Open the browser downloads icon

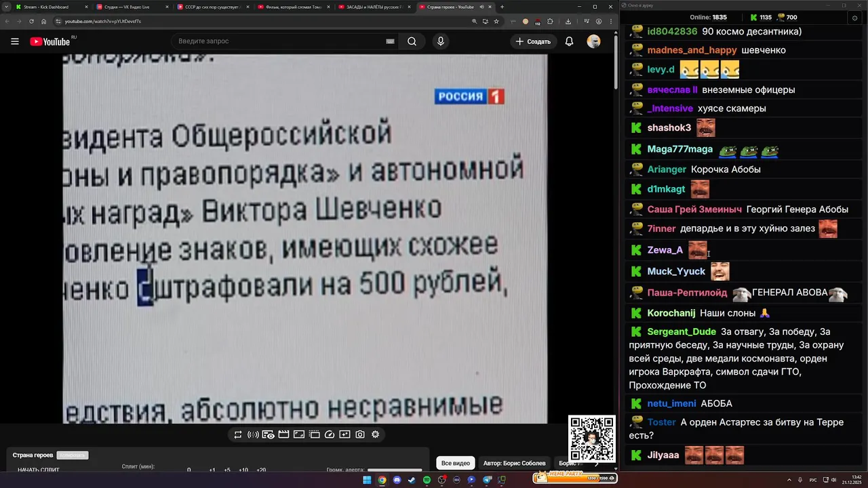568,21
